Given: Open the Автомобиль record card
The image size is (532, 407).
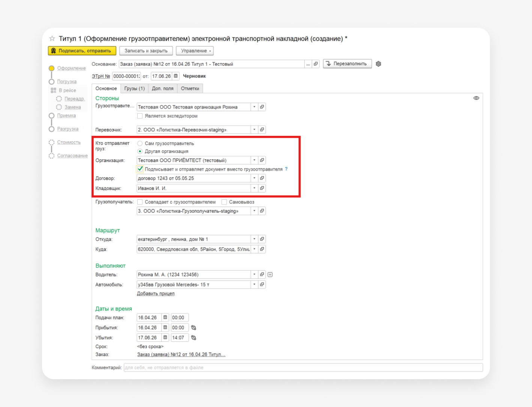Looking at the screenshot, I should point(262,285).
